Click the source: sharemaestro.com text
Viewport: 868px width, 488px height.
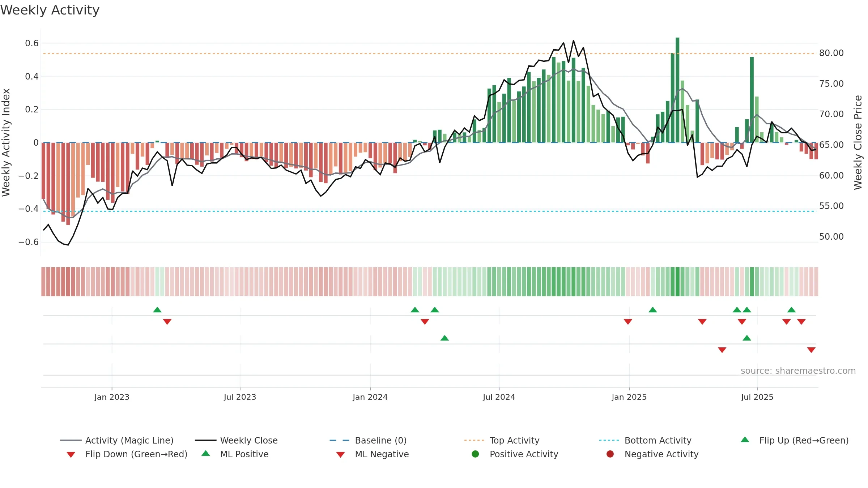click(798, 371)
